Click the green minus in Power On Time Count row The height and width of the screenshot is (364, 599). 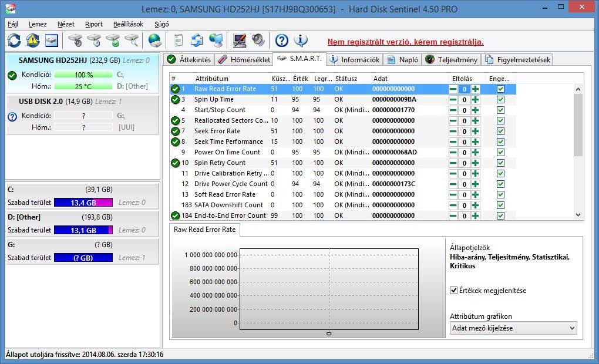pos(453,153)
